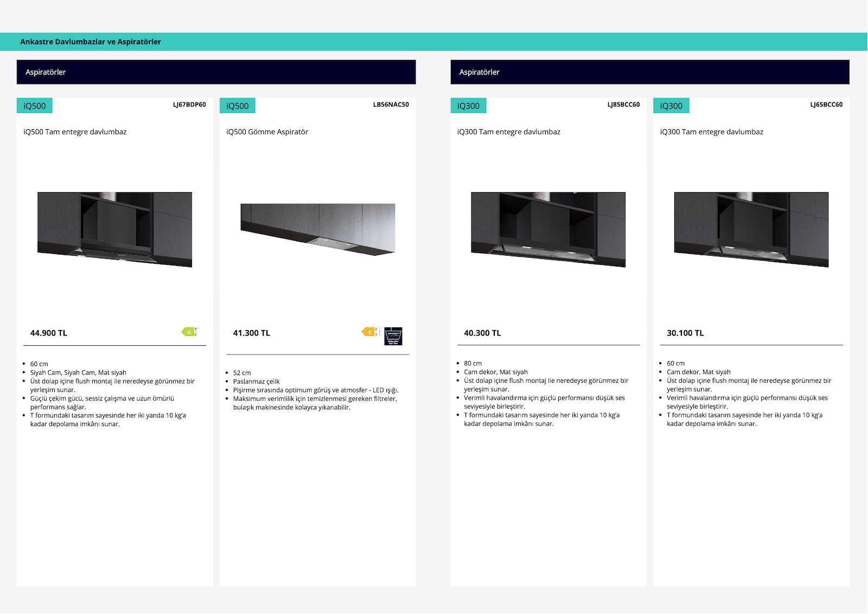Image resolution: width=868 pixels, height=614 pixels.
Task: Select the iQ500 badge on the LB56NAC50 card
Action: pos(238,106)
